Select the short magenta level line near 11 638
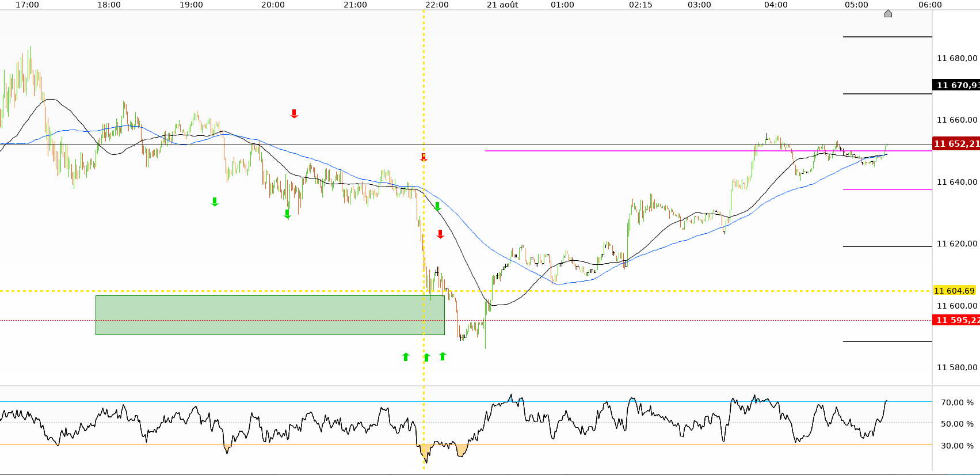The height and width of the screenshot is (475, 980). coord(887,189)
